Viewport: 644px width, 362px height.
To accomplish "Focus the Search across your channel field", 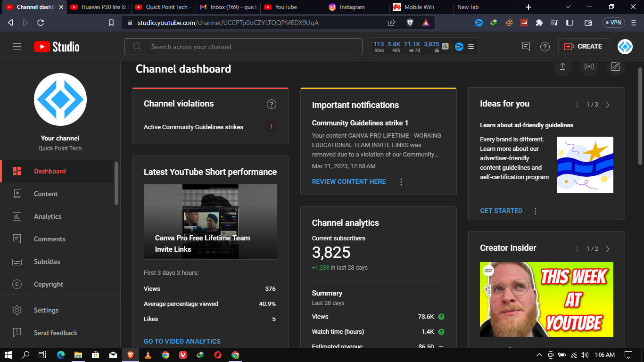I will (x=243, y=47).
